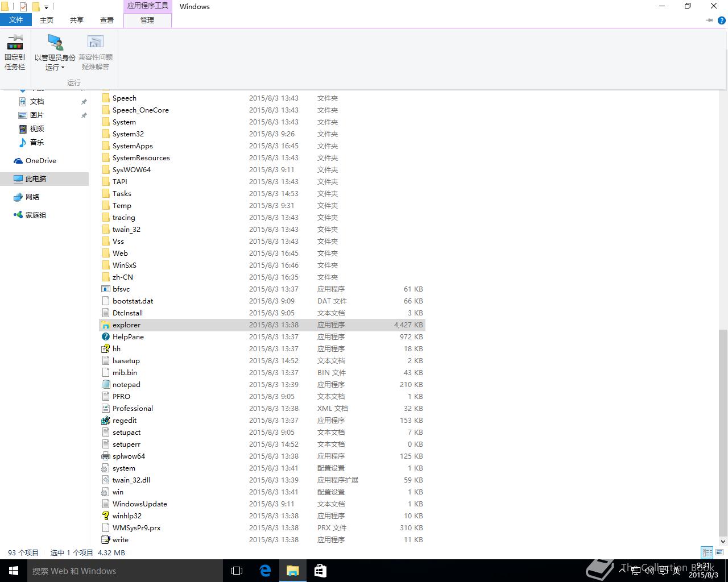This screenshot has height=582, width=728.
Task: Click 搜索 Web 和 Windows search box
Action: coord(125,571)
